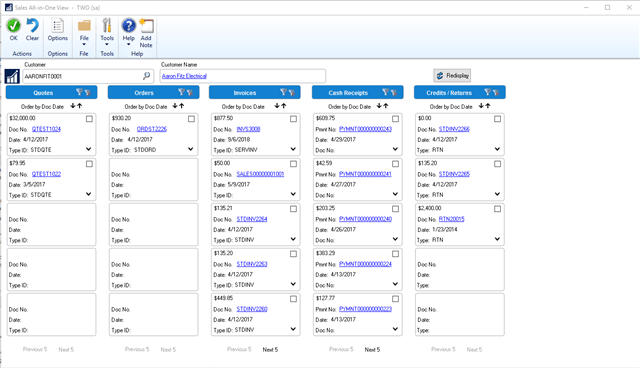Click the clear filter icon on Invoices header
This screenshot has height=368, width=640.
pos(292,93)
